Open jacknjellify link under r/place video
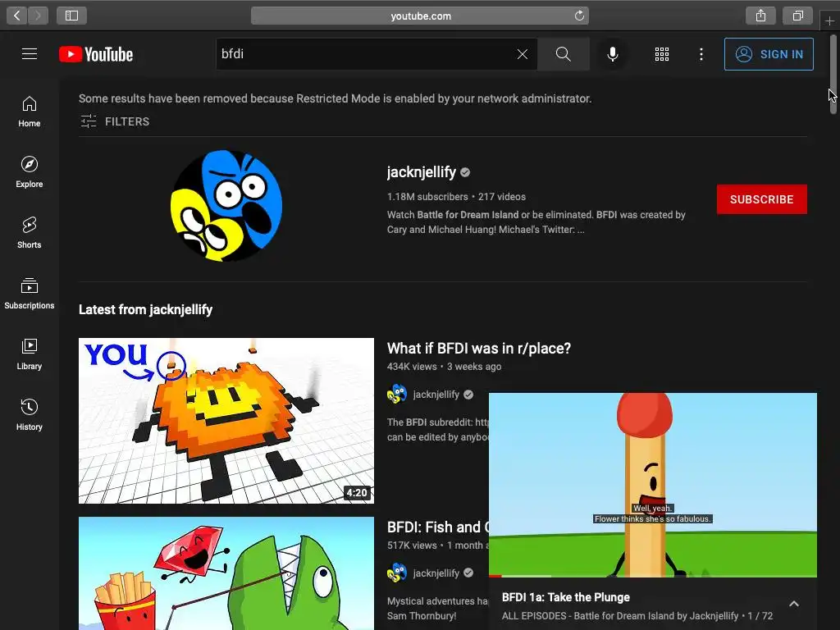Screen dimensions: 840x630 [x=436, y=395]
